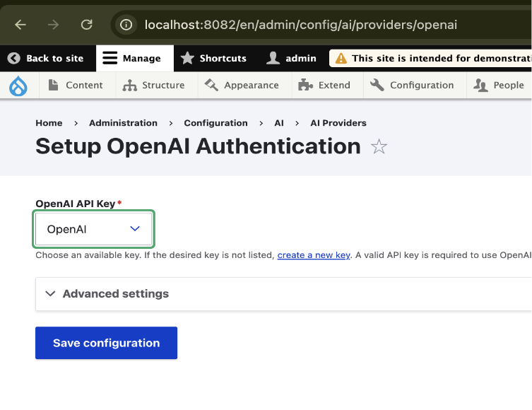Click the URL address bar text
Screen dimensions: 532x410
point(301,25)
